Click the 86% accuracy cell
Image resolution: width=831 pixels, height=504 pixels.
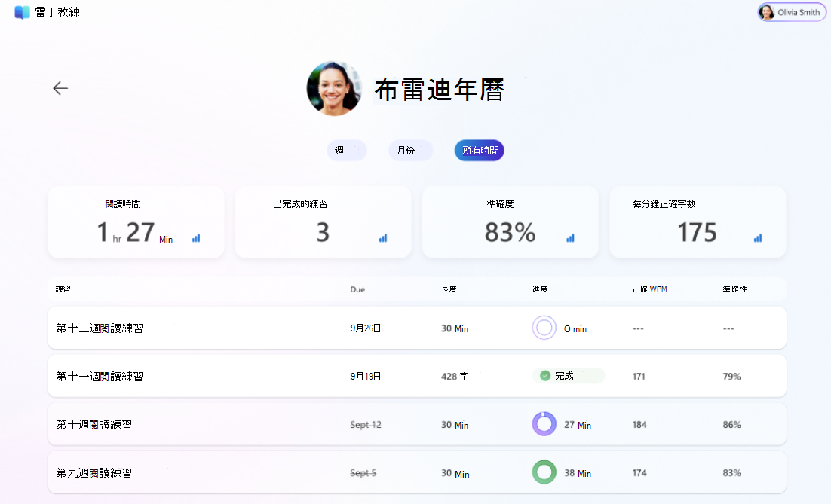pos(732,425)
